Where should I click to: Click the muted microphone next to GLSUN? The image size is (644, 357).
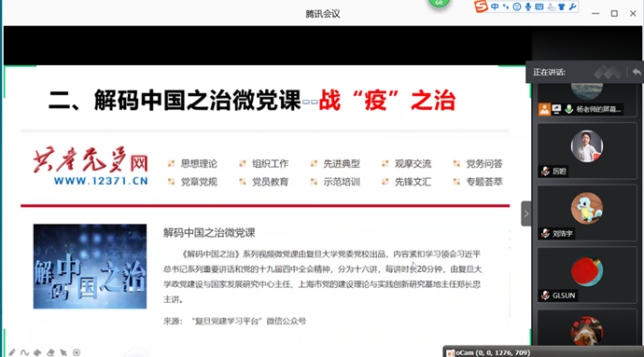coord(545,295)
